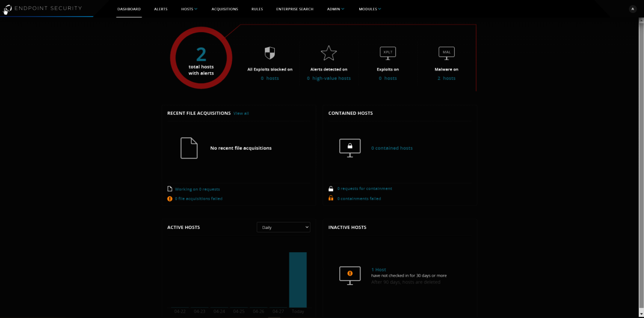
Task: Click the locked monitor contained hosts icon
Action: click(x=350, y=147)
